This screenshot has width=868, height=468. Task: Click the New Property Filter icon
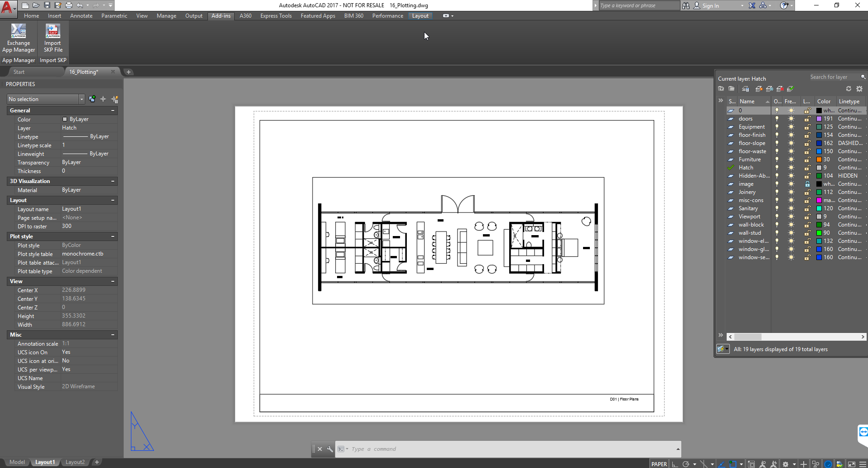click(721, 89)
